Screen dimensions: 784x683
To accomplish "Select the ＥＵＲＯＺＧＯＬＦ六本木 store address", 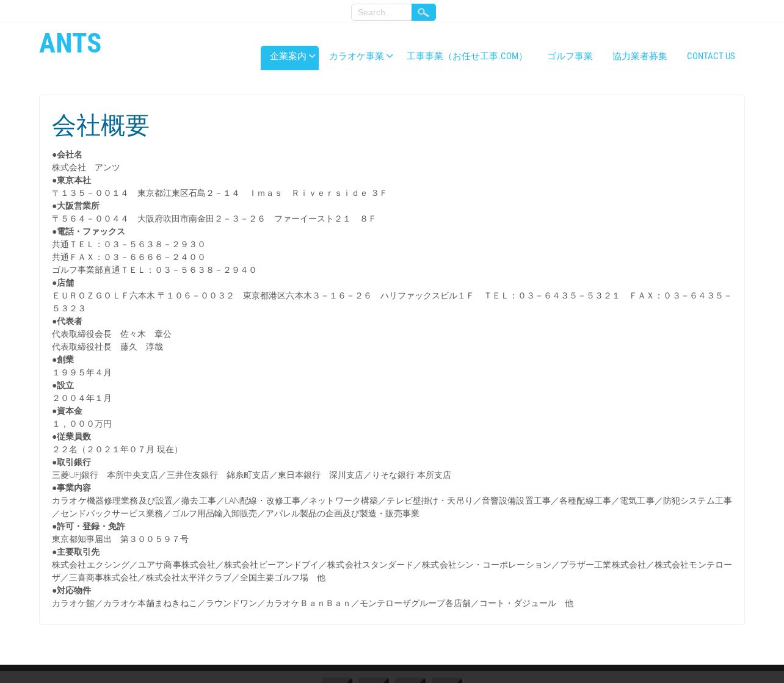I will pos(392,302).
